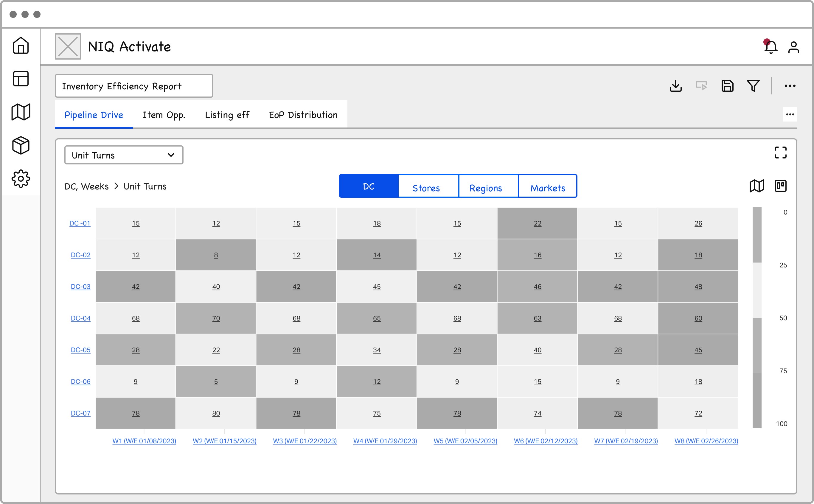814x504 pixels.
Task: Click the W4 (W/E 01/29/2023) column link
Action: 385,441
